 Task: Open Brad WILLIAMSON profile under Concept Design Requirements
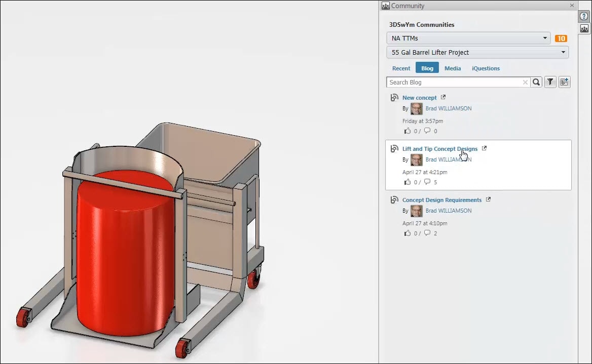[449, 211]
